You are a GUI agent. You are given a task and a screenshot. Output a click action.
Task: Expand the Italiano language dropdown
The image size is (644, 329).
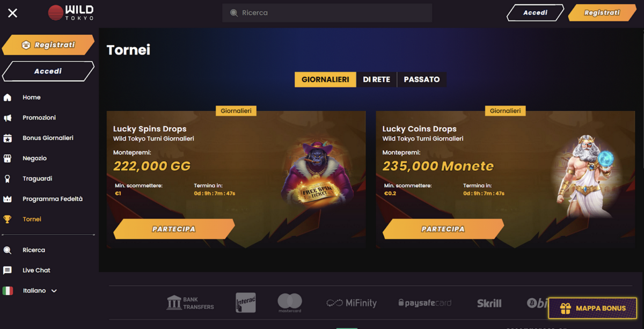(x=54, y=291)
